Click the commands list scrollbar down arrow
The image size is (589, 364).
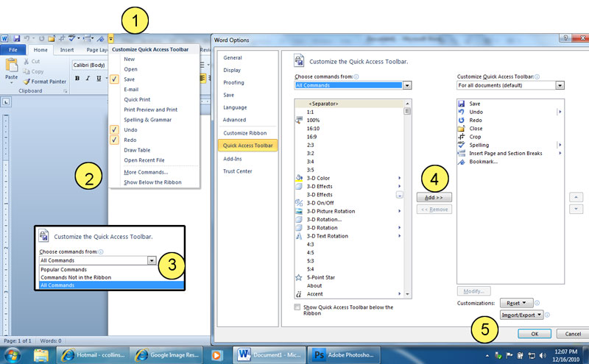(x=408, y=294)
